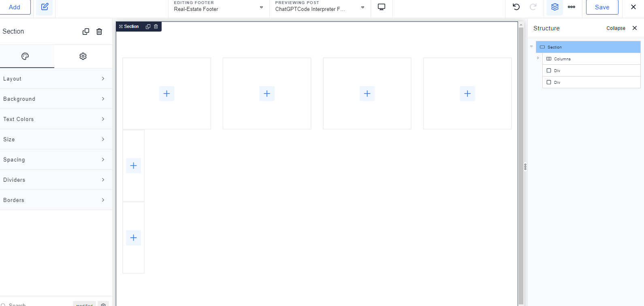Delete the section using the panel trash icon
Viewport: 644px width, 306px height.
(x=99, y=32)
